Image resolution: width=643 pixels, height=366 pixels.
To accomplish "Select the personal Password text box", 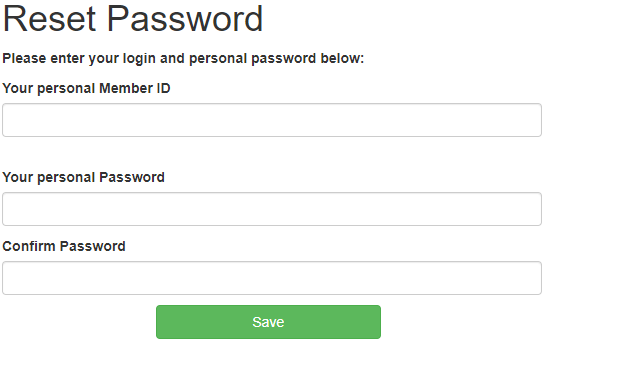I will [272, 209].
